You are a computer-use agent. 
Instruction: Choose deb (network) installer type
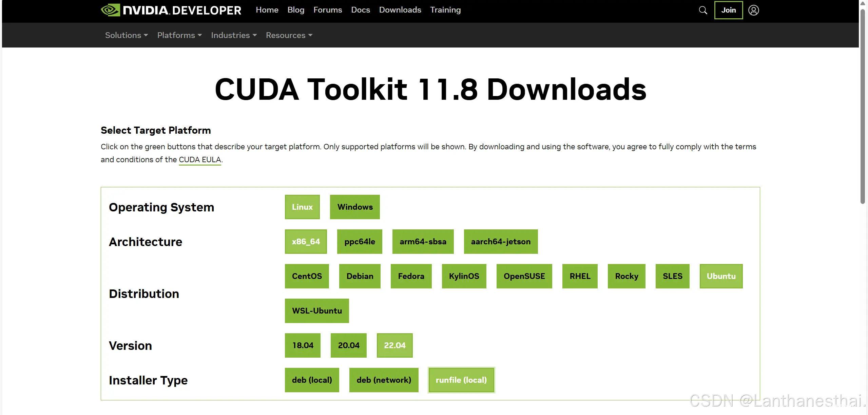tap(384, 380)
